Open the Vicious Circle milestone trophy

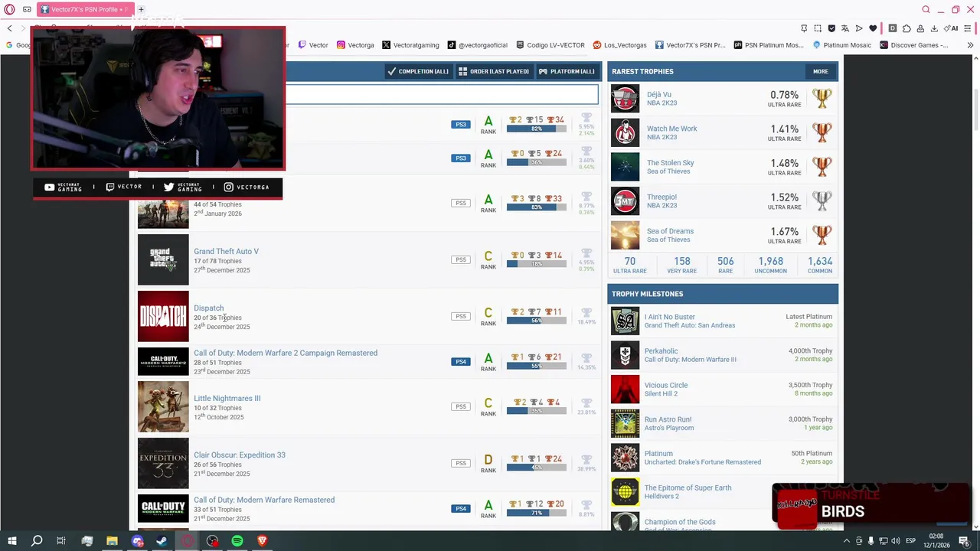tap(666, 385)
